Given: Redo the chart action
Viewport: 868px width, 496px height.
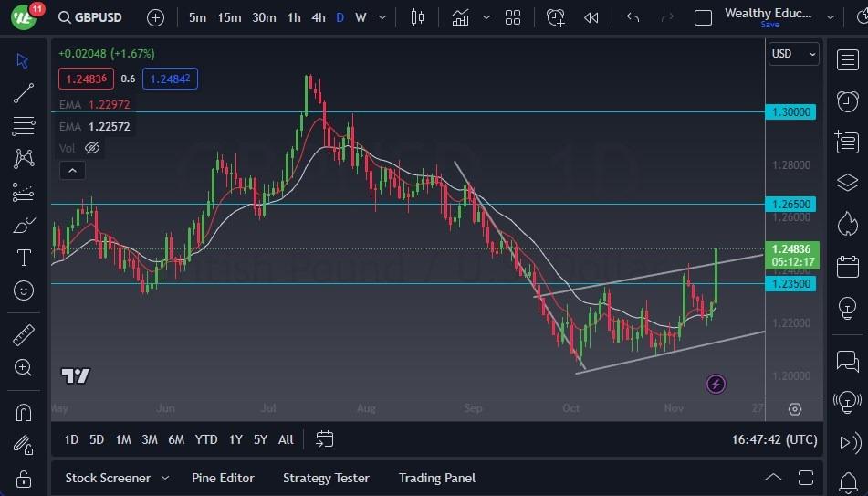Looking at the screenshot, I should pyautogui.click(x=667, y=17).
